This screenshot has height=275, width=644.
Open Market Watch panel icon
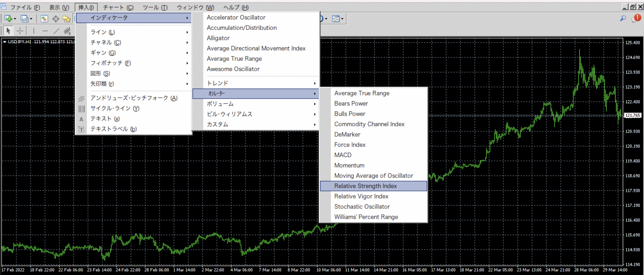click(44, 19)
